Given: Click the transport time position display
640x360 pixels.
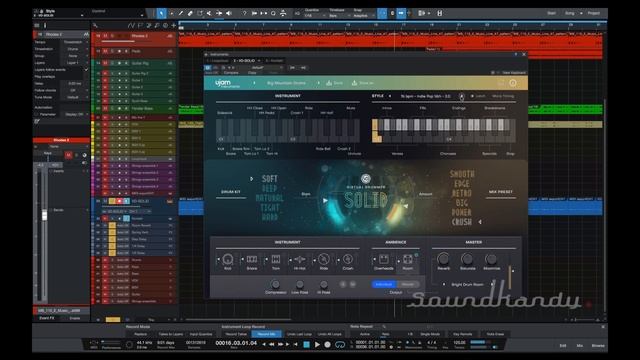Looking at the screenshot, I should point(236,343).
